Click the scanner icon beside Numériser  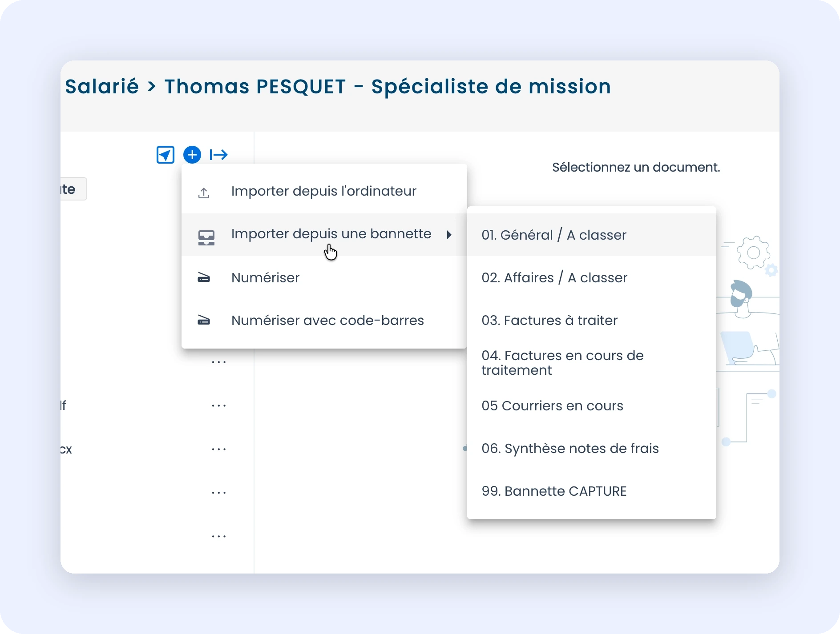[x=204, y=277]
